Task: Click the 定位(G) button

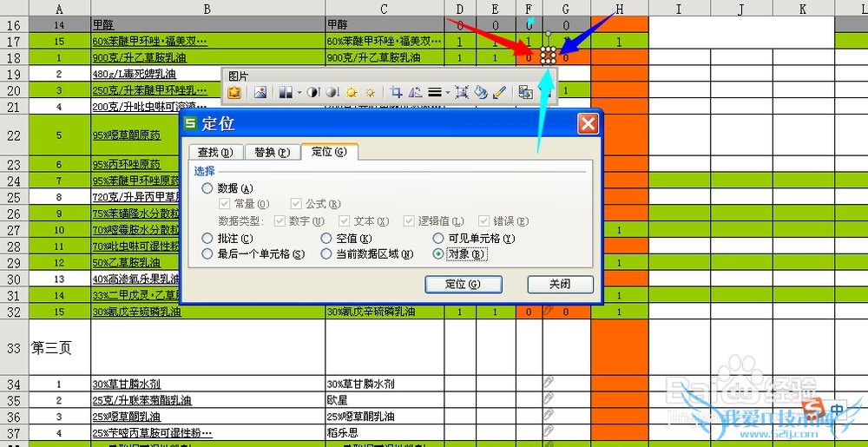Action: coord(464,285)
